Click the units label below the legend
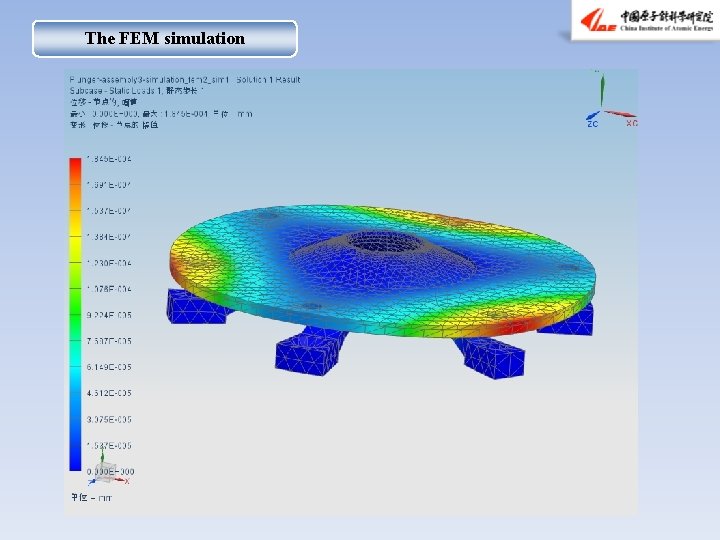Screen dimensions: 720x540 point(91,498)
